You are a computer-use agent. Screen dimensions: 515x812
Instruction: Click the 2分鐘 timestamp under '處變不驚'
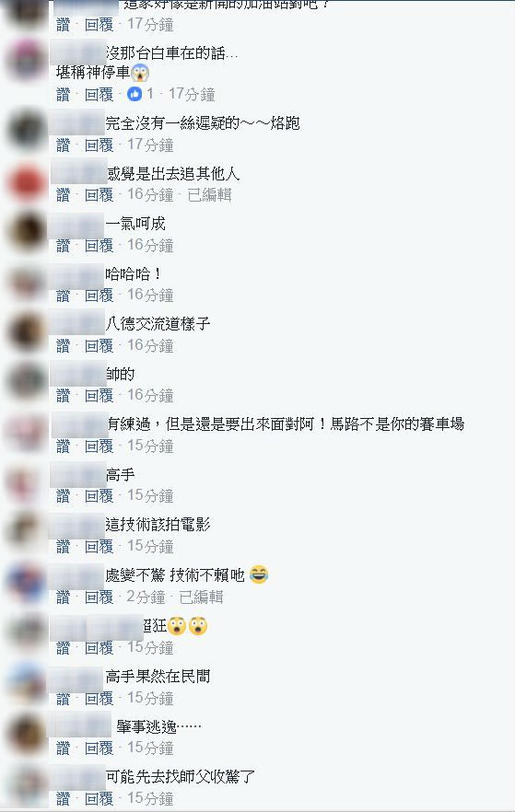(146, 597)
